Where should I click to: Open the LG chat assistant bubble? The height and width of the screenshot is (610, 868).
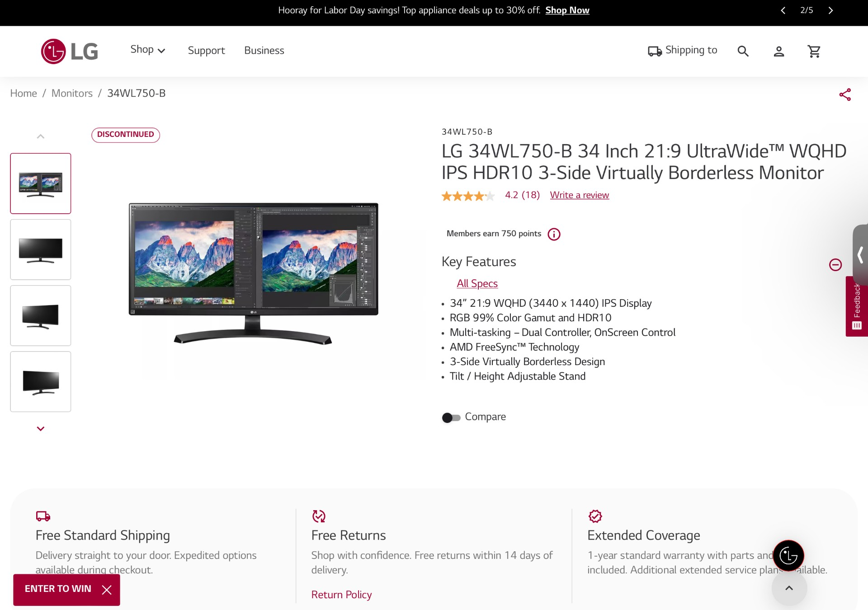click(788, 555)
